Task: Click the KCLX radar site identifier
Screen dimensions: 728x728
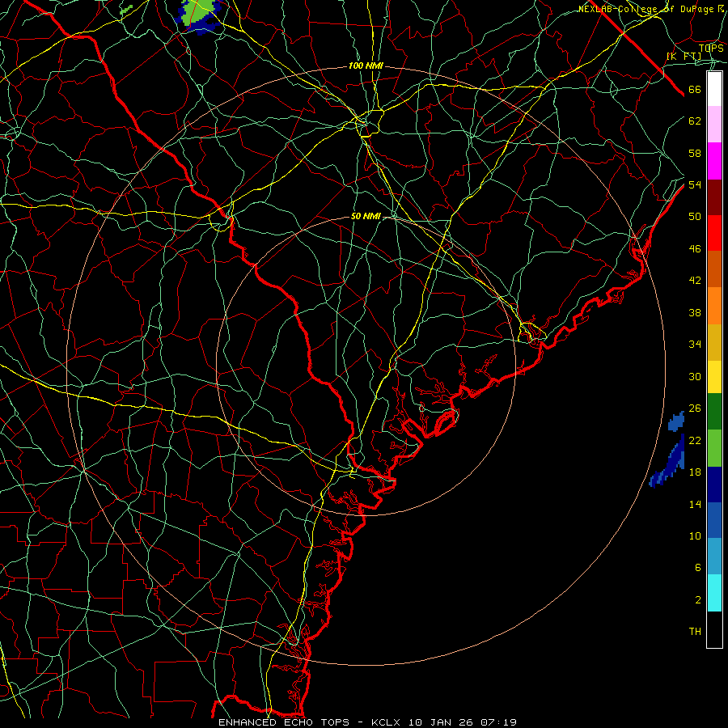Action: click(387, 722)
